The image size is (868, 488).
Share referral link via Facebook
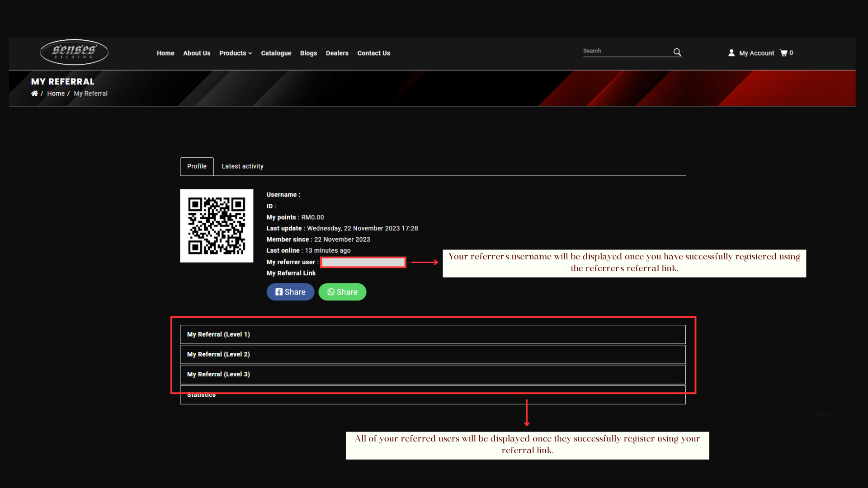click(x=290, y=292)
